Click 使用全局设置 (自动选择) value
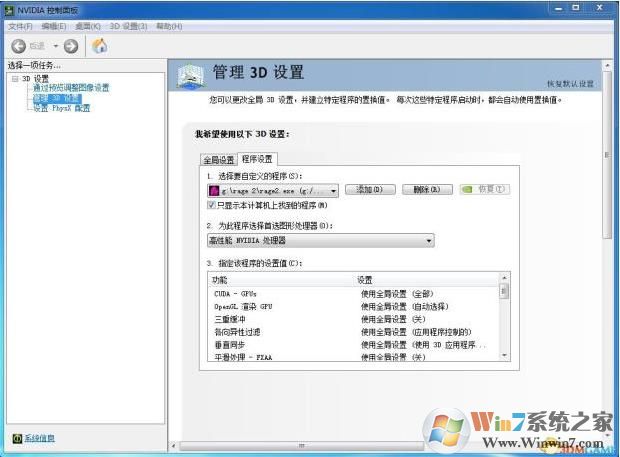 click(405, 306)
